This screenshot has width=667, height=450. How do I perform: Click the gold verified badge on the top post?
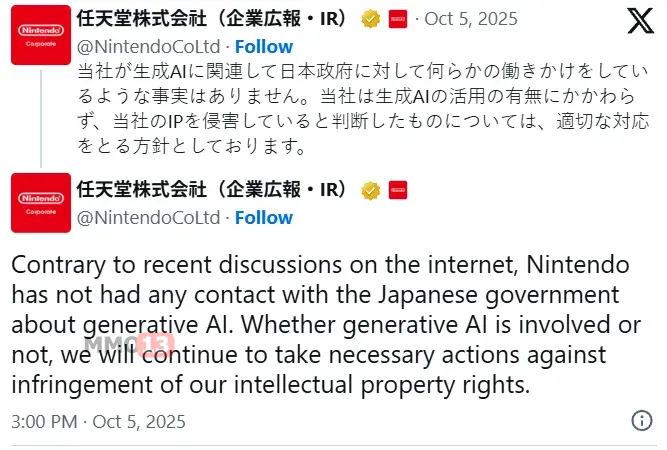(369, 19)
